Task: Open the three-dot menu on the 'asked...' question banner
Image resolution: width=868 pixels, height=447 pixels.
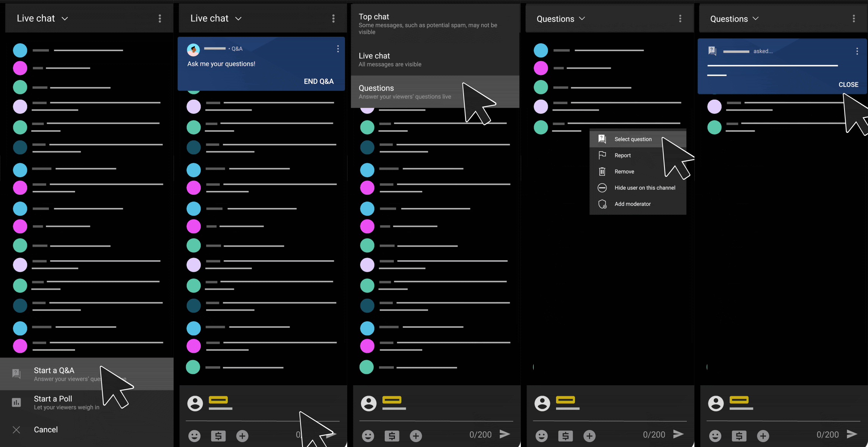Action: click(857, 51)
